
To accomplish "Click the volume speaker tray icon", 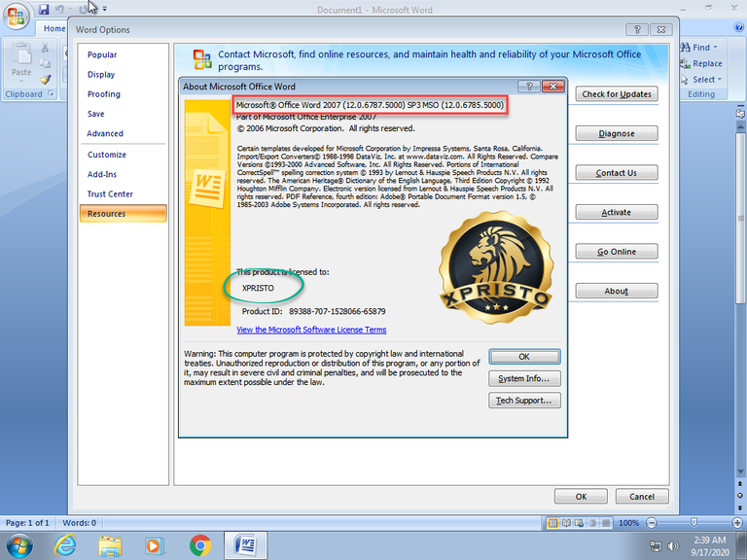I will pyautogui.click(x=673, y=545).
